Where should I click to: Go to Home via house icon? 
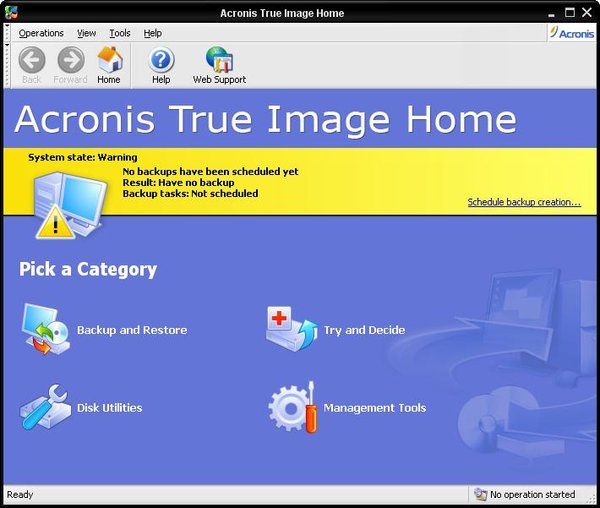[x=110, y=59]
